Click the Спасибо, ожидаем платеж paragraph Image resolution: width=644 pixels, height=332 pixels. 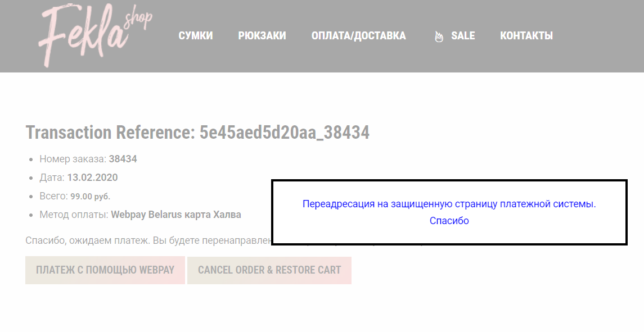[148, 240]
